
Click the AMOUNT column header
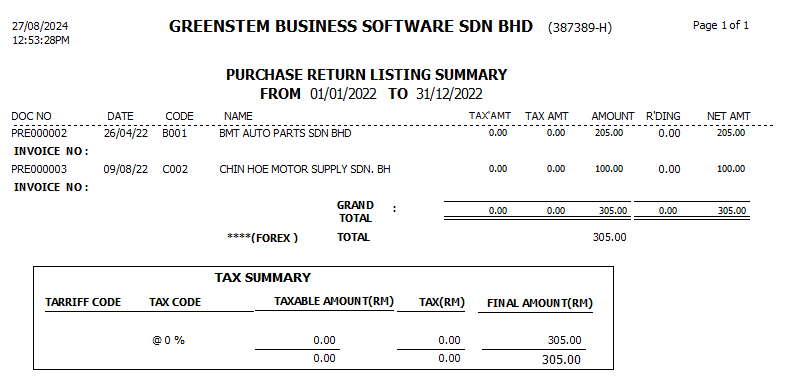click(613, 116)
